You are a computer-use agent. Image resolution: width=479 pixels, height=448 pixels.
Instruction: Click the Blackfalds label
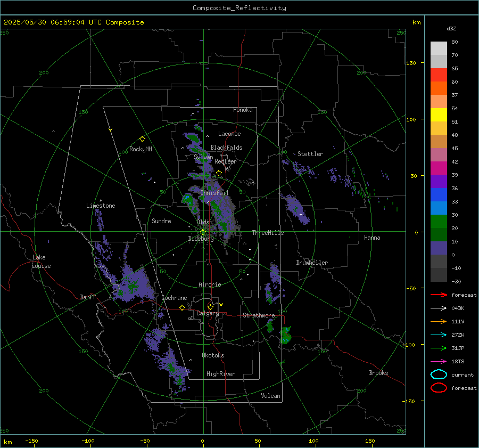tap(226, 148)
